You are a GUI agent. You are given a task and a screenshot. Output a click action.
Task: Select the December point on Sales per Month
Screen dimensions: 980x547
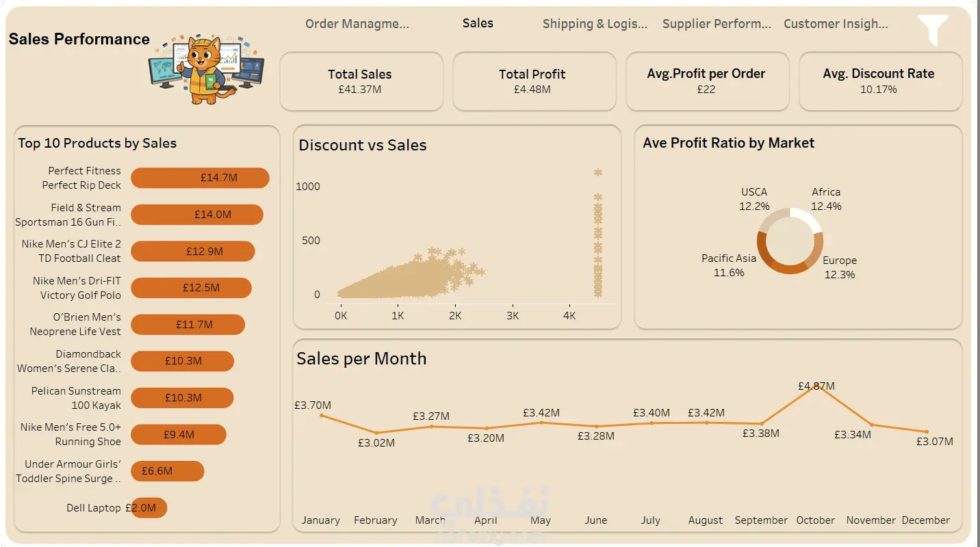pos(927,431)
